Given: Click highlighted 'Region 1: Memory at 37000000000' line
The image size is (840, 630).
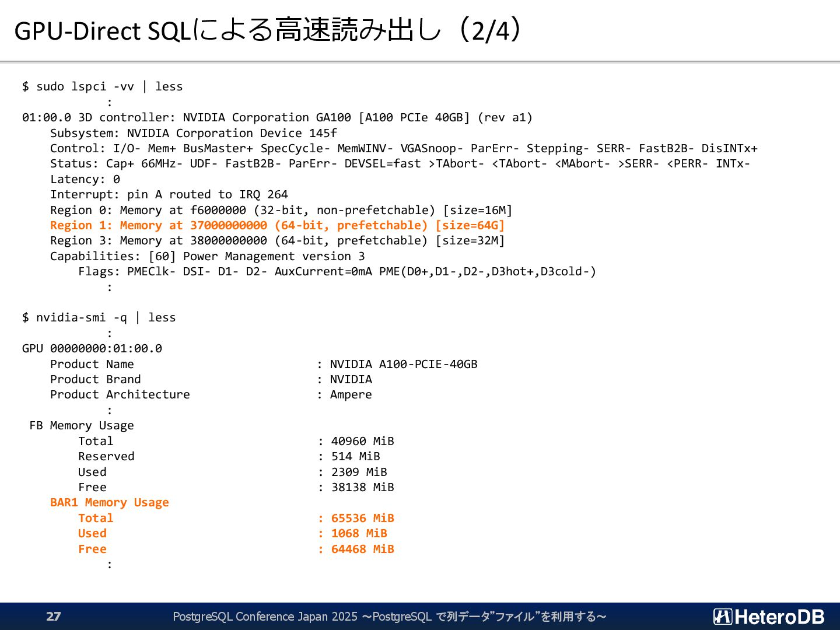Looking at the screenshot, I should pyautogui.click(x=277, y=225).
